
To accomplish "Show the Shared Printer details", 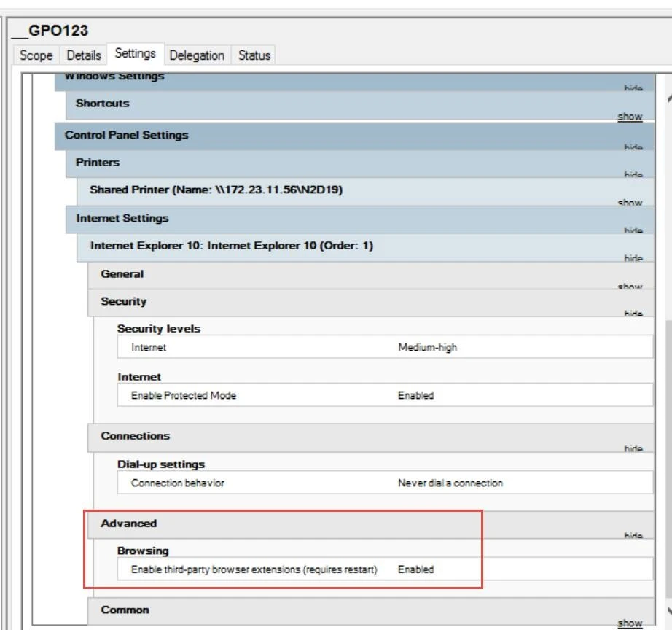I will point(630,202).
